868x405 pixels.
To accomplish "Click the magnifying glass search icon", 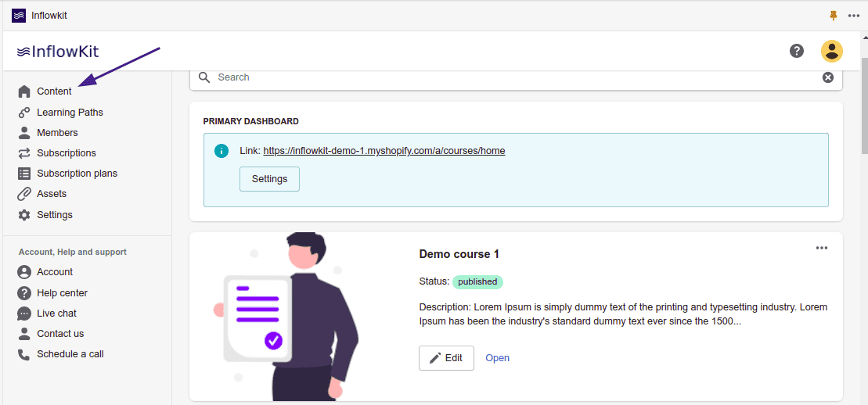I will [x=204, y=77].
